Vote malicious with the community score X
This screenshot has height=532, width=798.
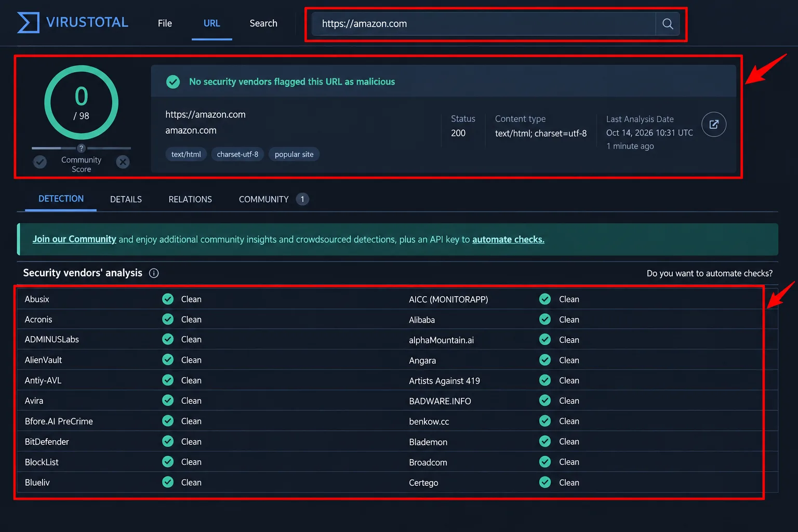(123, 162)
